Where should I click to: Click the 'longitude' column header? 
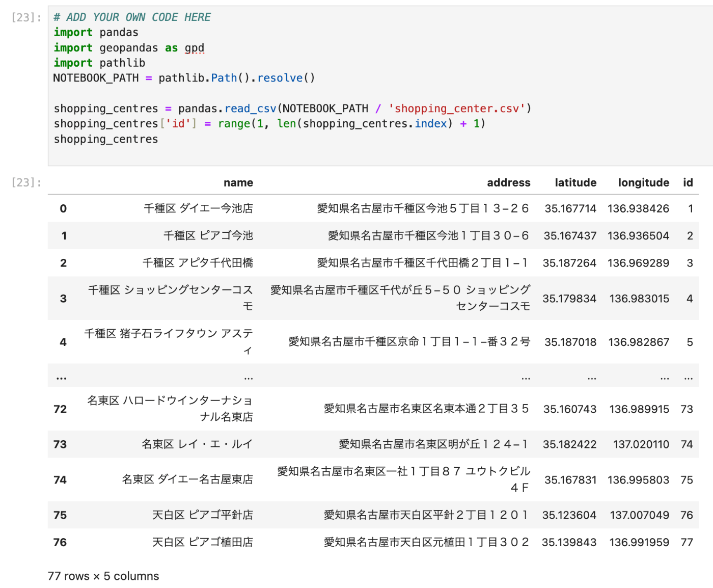tap(644, 182)
